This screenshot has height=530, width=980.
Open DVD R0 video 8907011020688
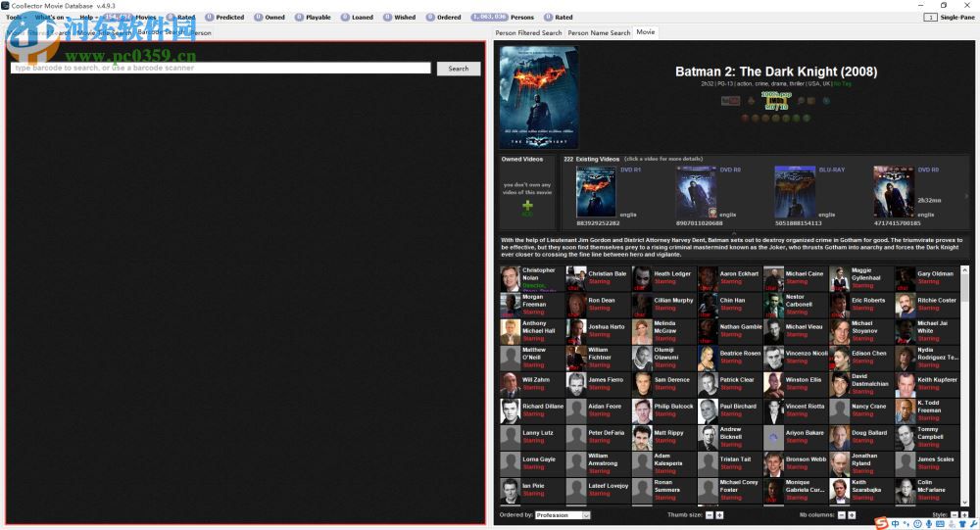(696, 192)
